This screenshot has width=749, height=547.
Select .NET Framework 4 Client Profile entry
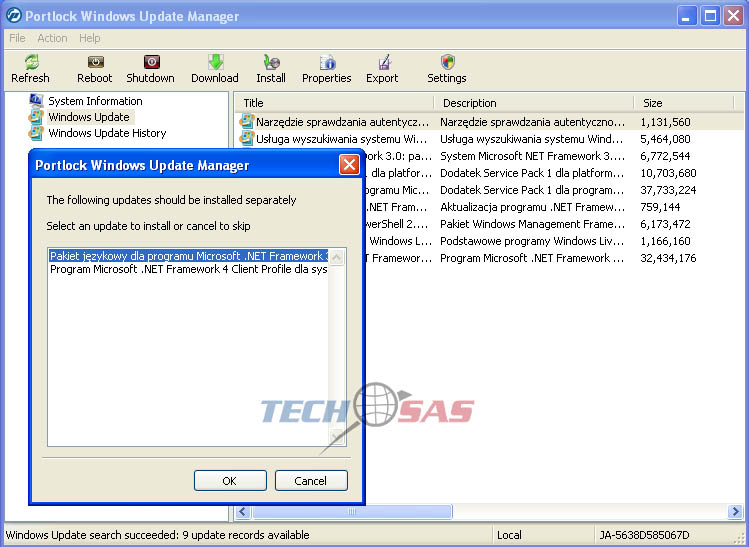(x=189, y=269)
